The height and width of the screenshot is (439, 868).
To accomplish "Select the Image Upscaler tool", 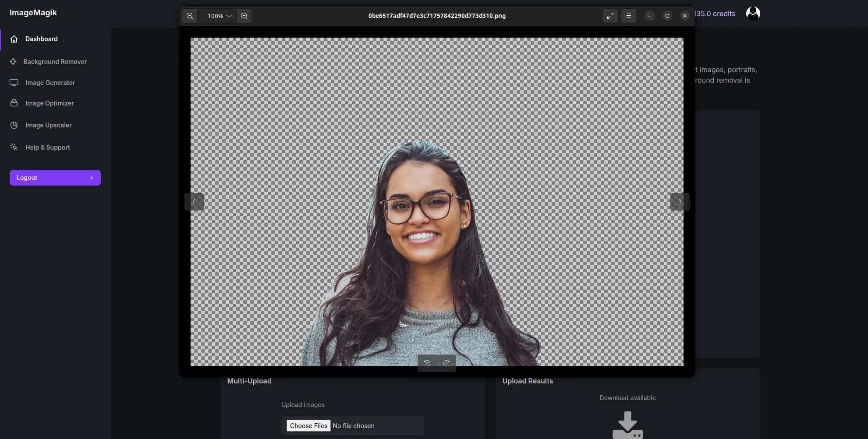I will point(48,125).
